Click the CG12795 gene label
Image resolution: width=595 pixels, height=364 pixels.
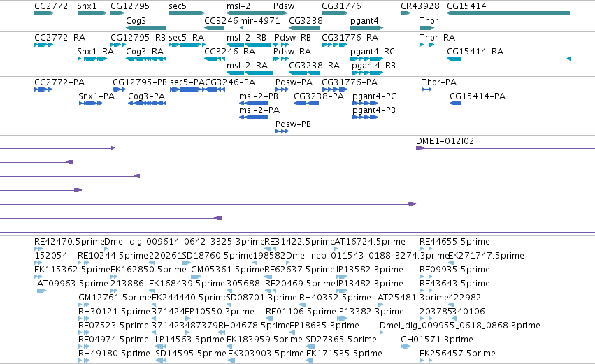coord(130,6)
